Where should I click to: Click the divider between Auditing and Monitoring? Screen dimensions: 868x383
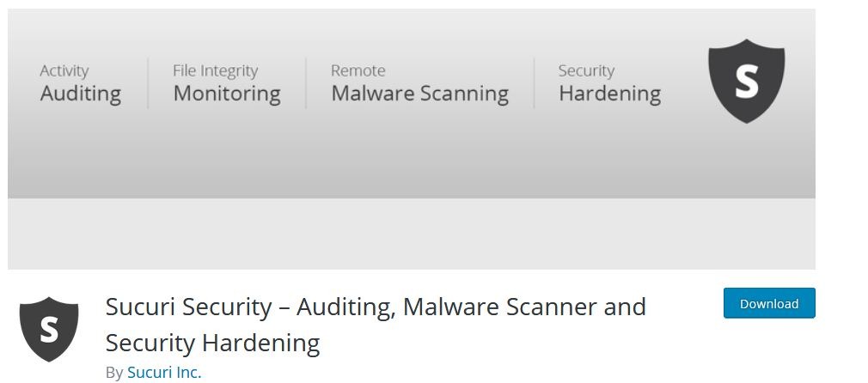[x=148, y=83]
